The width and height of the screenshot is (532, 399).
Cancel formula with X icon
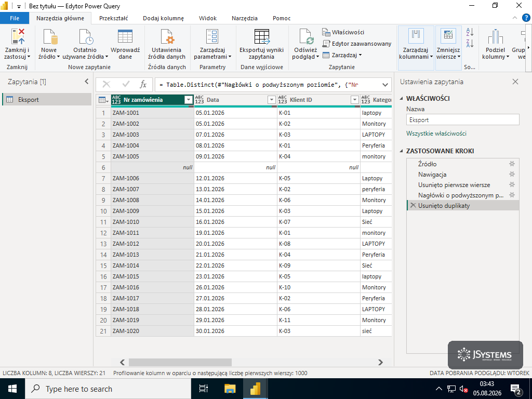[x=106, y=85]
